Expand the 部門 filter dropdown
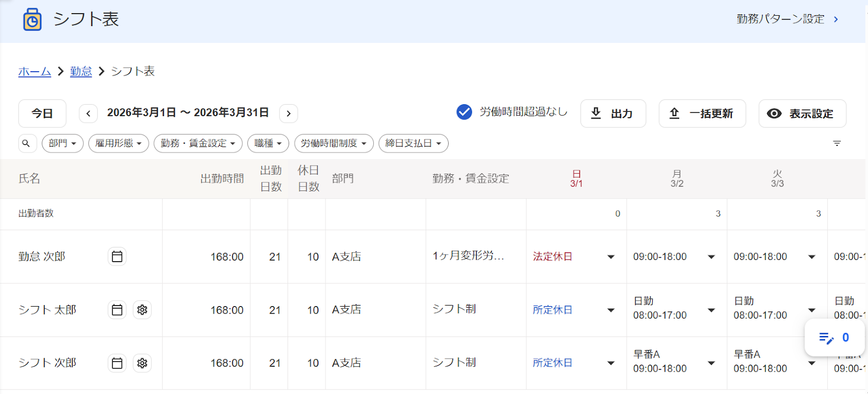868x394 pixels. pyautogui.click(x=62, y=143)
